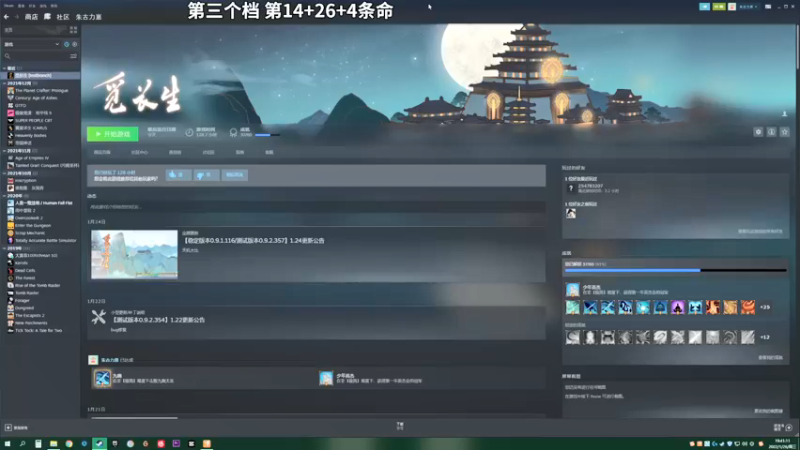Select Totally Accurate Battle Simulator
This screenshot has width=800, height=450.
(43, 240)
